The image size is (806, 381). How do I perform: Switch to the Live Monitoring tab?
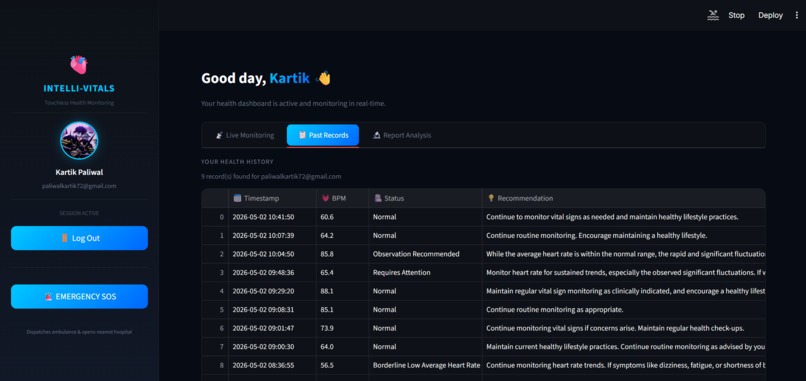[x=245, y=135]
